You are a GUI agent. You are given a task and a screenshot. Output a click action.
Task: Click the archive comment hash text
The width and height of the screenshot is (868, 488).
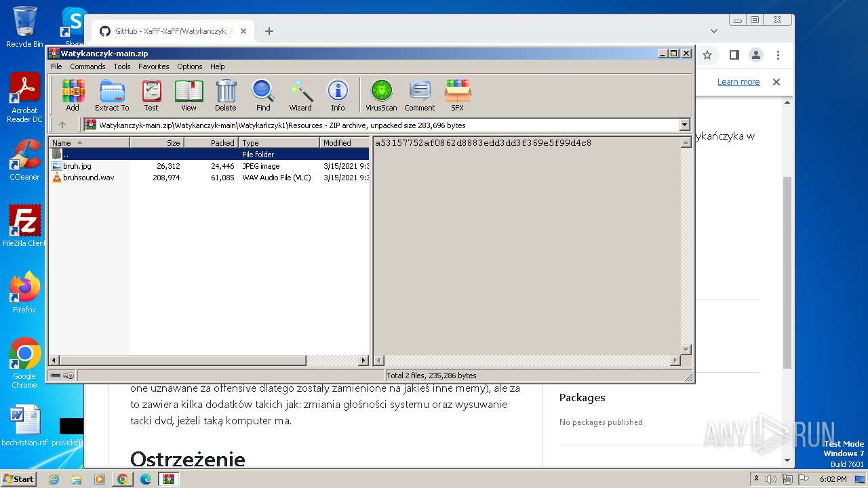click(483, 143)
